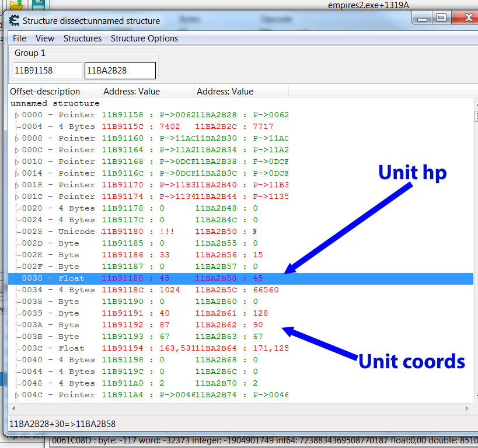
Task: Click the 11B91158 address input field
Action: (x=48, y=71)
